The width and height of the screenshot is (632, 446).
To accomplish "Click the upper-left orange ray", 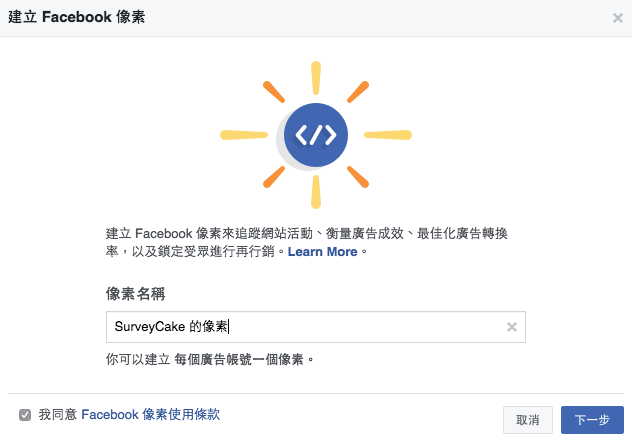I will [274, 93].
